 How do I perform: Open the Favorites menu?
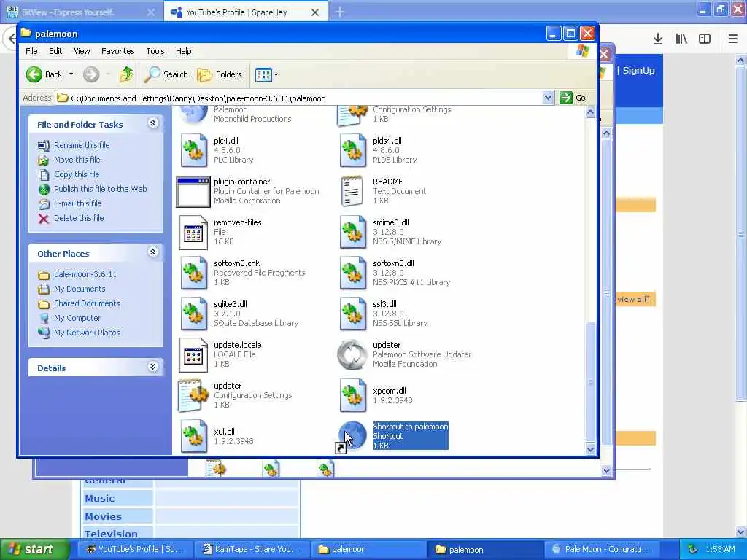[x=117, y=51]
